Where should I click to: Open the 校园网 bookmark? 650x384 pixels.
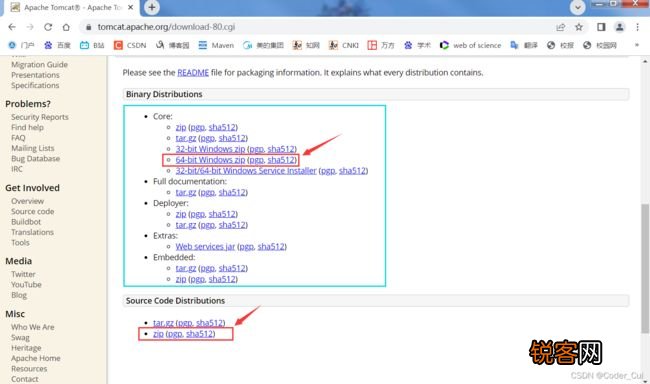click(x=600, y=45)
